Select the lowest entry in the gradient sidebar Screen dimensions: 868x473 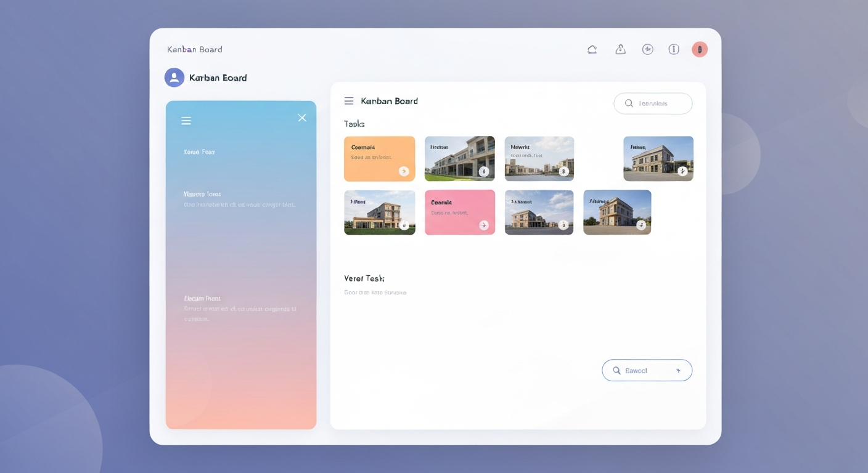pos(240,309)
